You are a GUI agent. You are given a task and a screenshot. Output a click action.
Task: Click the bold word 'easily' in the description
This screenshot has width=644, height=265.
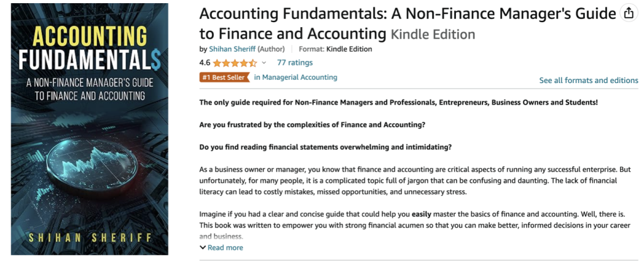coord(422,214)
